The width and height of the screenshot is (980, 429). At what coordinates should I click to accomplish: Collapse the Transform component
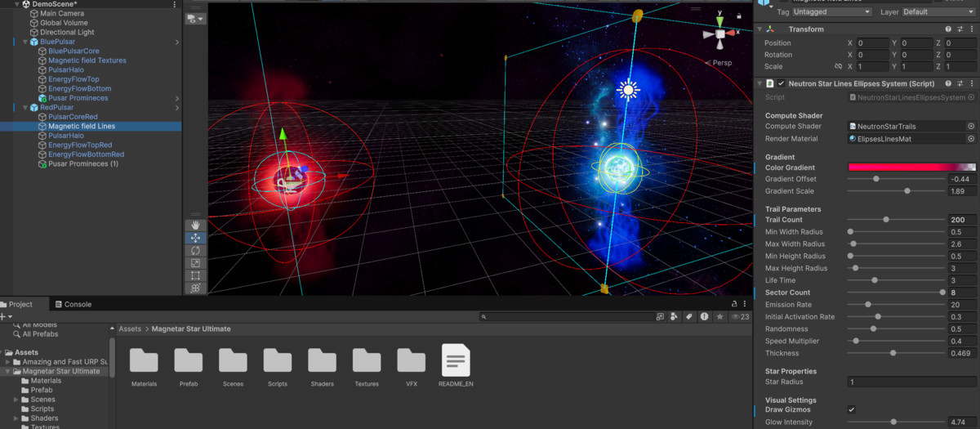pyautogui.click(x=759, y=29)
